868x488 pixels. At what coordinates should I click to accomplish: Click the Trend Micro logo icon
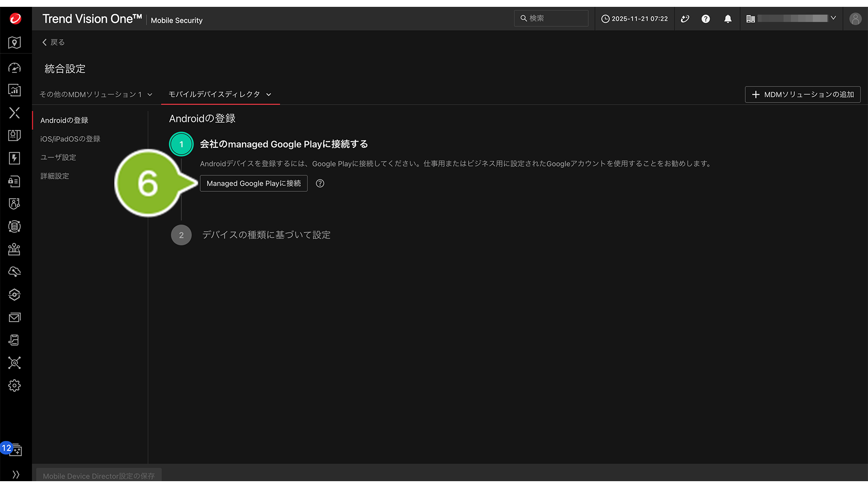[15, 19]
